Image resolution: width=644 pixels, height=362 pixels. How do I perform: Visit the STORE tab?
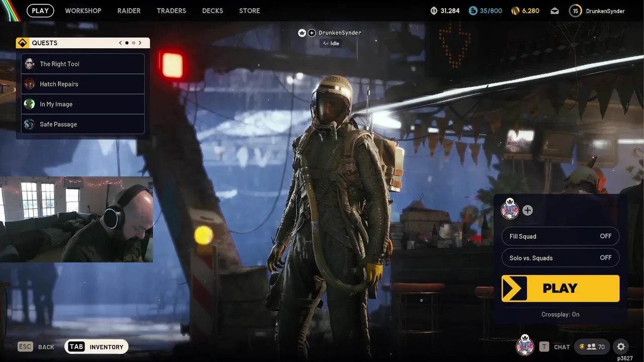click(250, 11)
